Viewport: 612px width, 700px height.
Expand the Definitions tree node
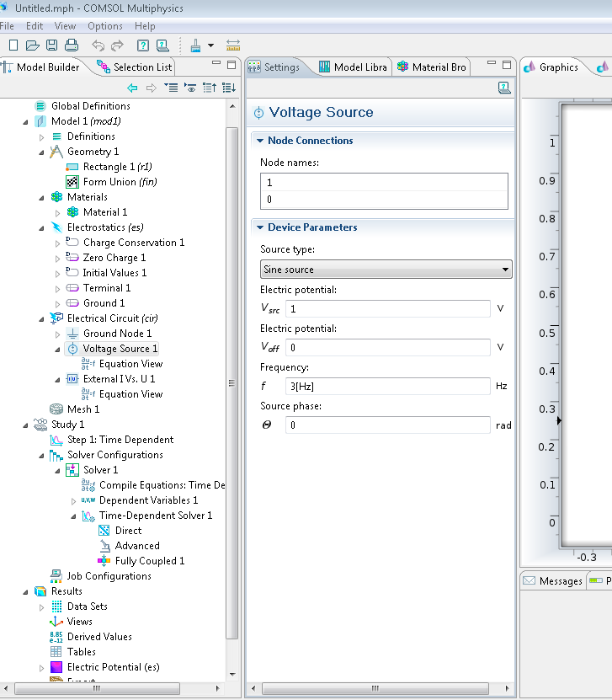click(x=41, y=136)
